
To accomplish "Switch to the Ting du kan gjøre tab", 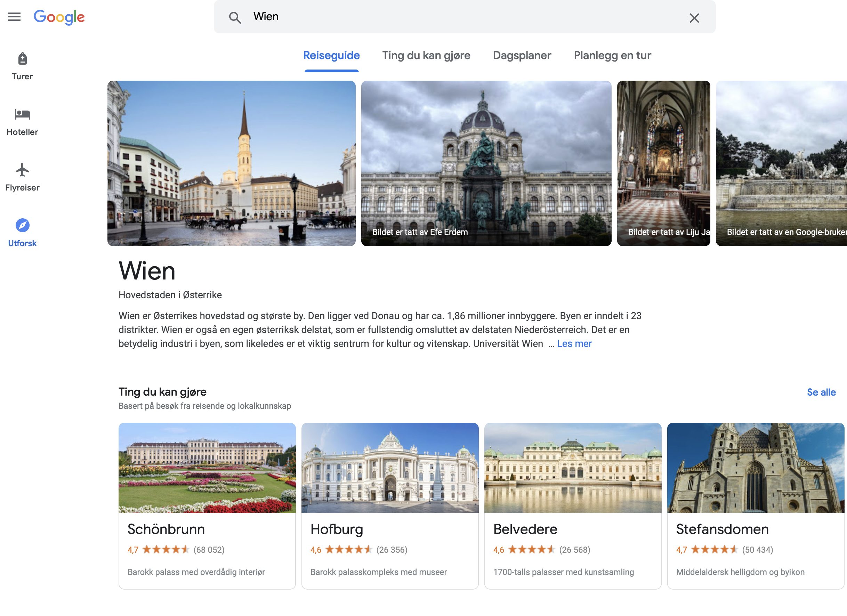I will (426, 55).
